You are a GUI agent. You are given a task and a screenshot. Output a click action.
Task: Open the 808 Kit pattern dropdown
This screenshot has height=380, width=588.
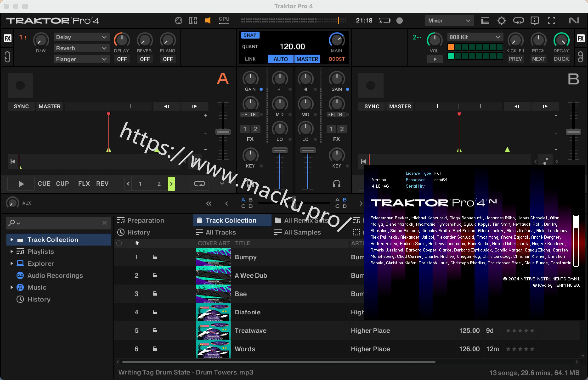coord(475,37)
